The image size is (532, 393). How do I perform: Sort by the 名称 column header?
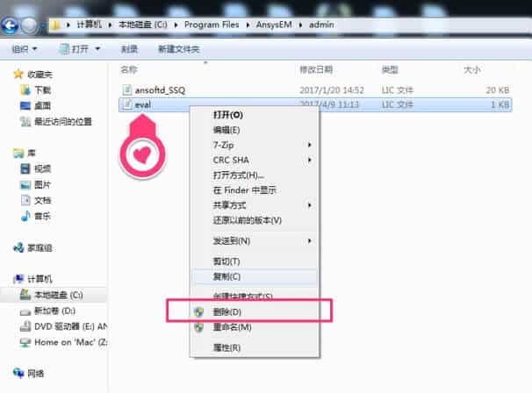click(129, 70)
